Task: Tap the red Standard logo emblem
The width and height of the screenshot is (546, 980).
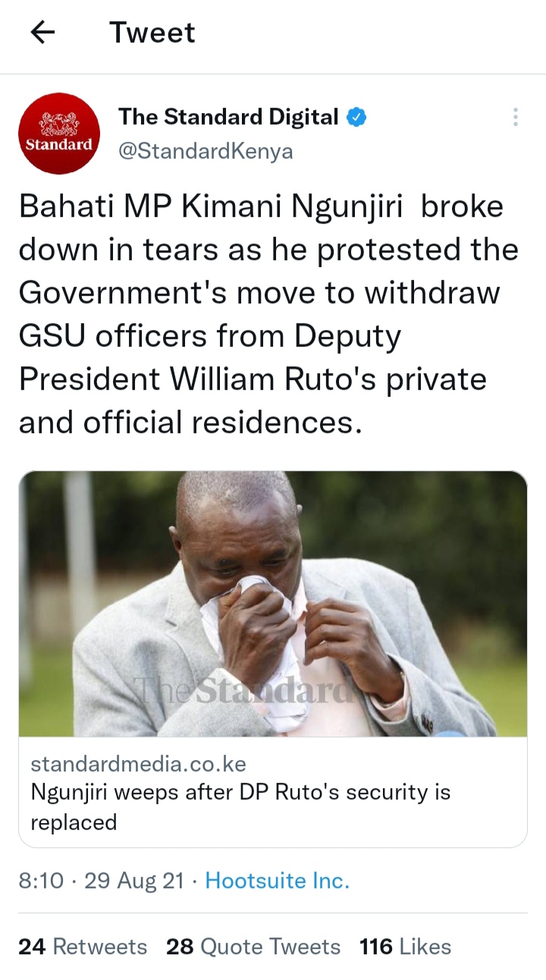Action: (x=58, y=121)
